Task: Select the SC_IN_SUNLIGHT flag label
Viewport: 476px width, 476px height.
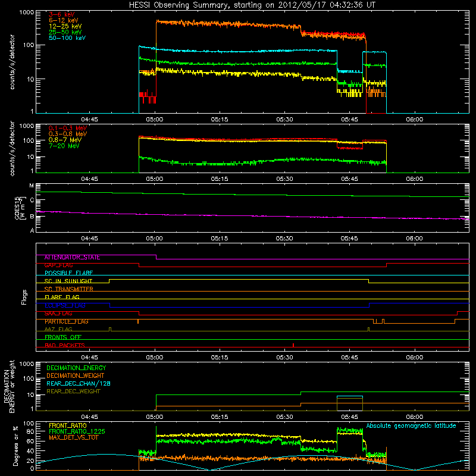Action: (68, 281)
